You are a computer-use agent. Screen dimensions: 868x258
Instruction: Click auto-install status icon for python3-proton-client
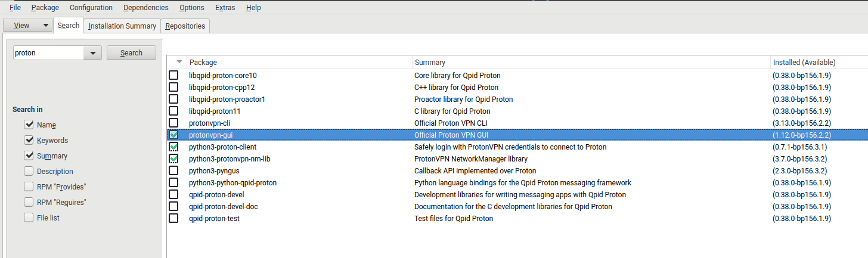coord(173,147)
